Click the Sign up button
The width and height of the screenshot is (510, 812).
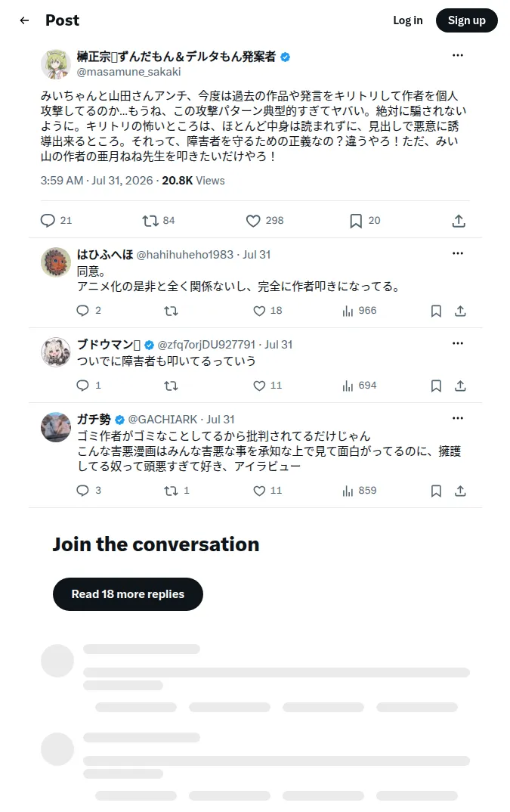pyautogui.click(x=466, y=20)
